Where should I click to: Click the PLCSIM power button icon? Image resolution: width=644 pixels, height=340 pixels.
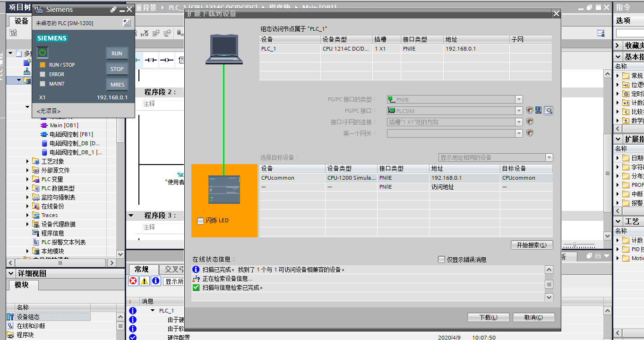click(43, 52)
